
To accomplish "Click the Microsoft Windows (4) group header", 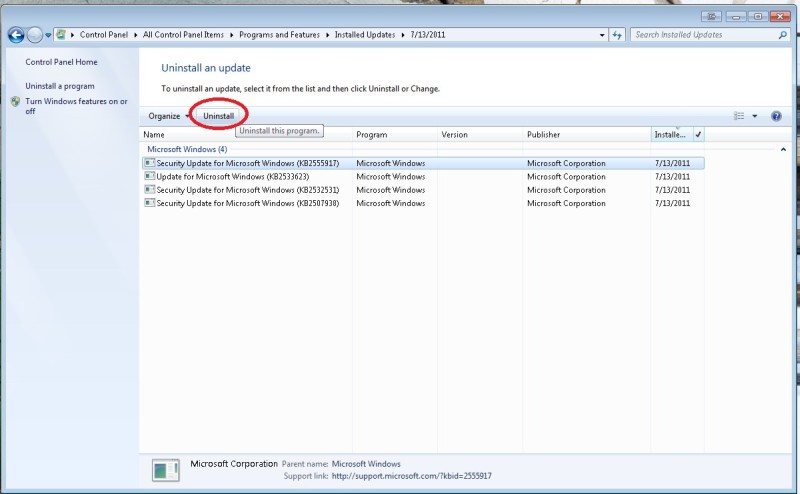I will pyautogui.click(x=187, y=149).
